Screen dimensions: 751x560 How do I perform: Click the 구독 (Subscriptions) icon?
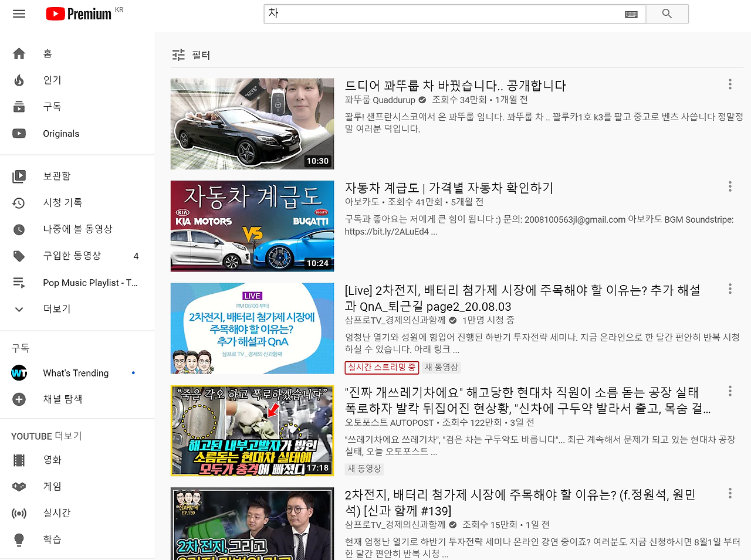[x=19, y=106]
